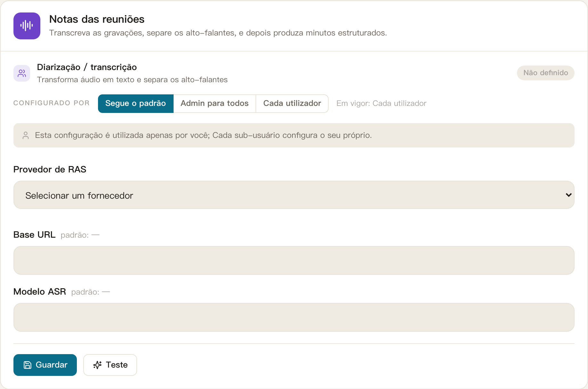This screenshot has width=588, height=389.
Task: Open the 'Selecionar um fornecedor' dropdown
Action: [294, 195]
